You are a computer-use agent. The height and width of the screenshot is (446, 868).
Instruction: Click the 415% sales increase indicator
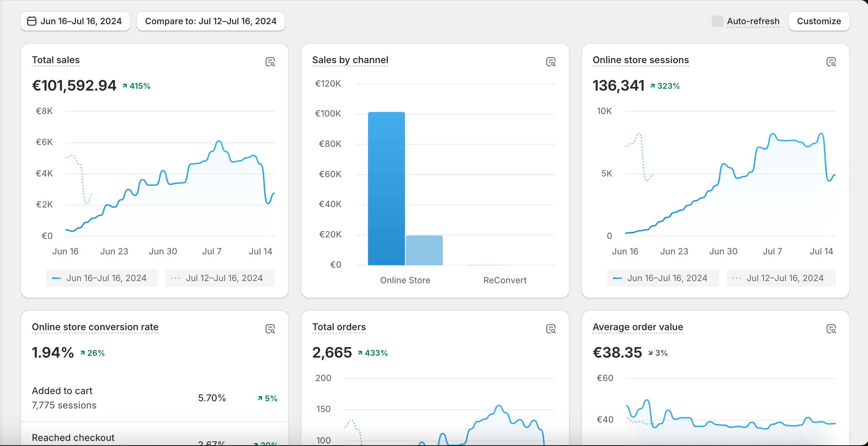point(136,86)
